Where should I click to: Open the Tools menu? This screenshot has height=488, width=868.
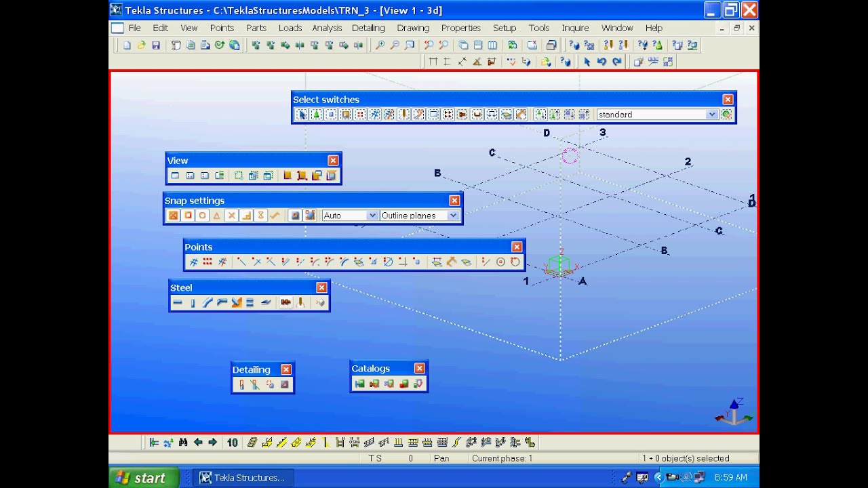[x=539, y=28]
